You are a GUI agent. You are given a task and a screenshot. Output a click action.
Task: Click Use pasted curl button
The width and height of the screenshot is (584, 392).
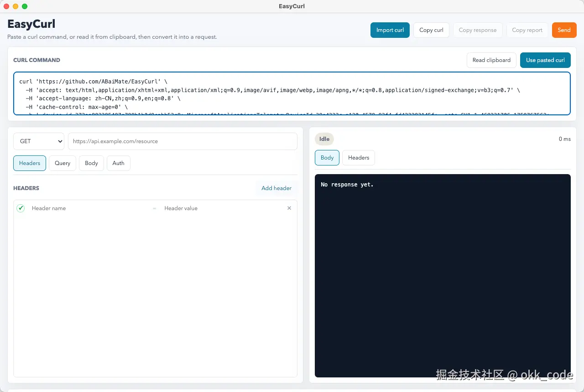pyautogui.click(x=545, y=60)
